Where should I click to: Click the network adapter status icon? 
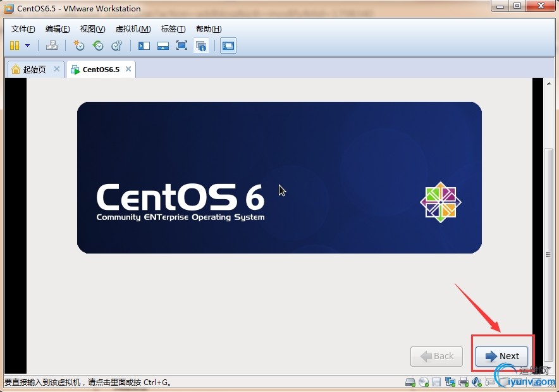[450, 383]
